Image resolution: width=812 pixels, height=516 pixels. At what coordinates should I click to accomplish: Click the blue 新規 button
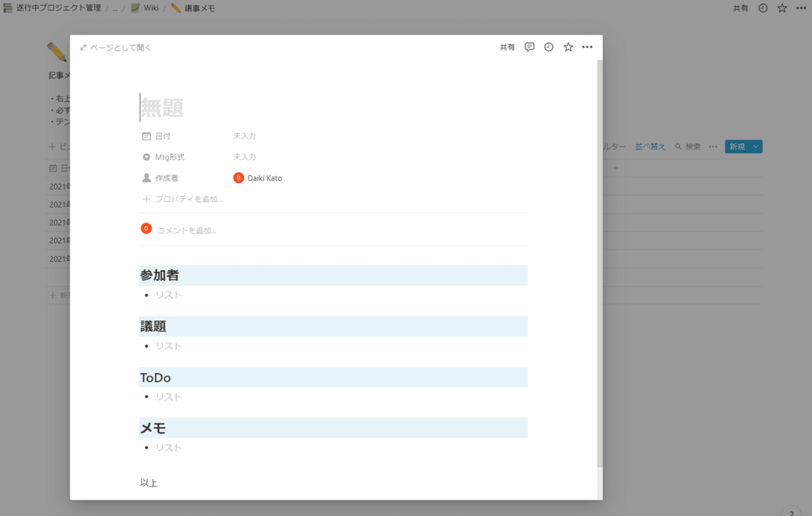736,146
